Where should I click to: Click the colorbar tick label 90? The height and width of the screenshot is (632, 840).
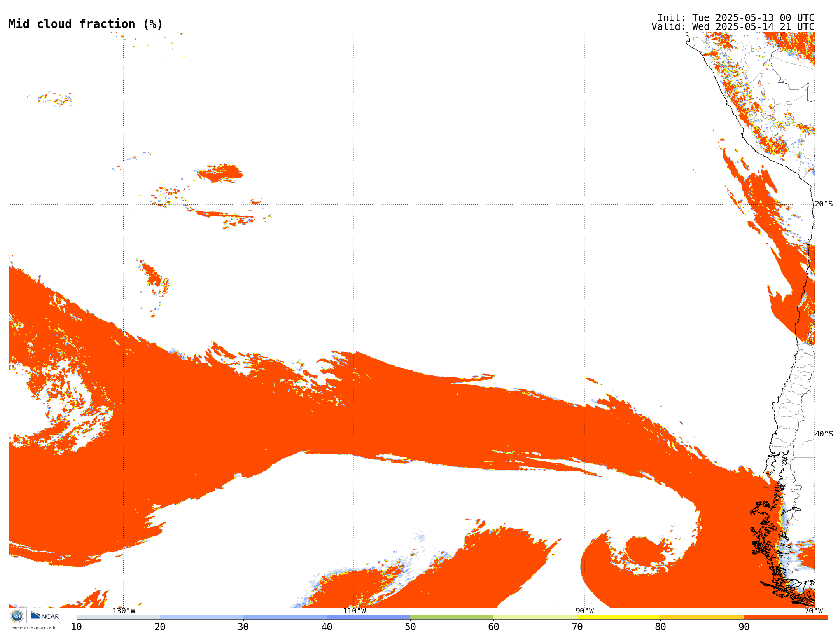pyautogui.click(x=744, y=627)
